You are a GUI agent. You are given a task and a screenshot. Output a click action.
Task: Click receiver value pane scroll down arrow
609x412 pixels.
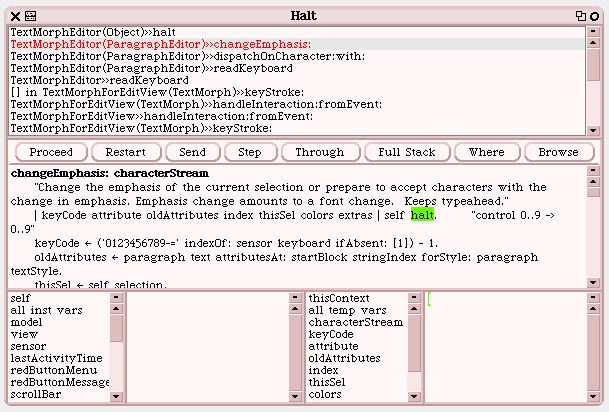click(x=295, y=396)
